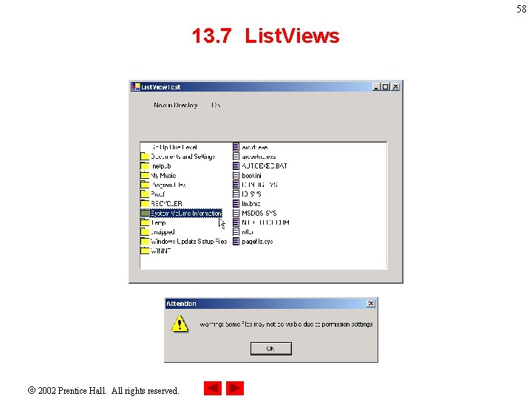Select the 'Inetpub' folder name
532x399 pixels.
tap(161, 166)
